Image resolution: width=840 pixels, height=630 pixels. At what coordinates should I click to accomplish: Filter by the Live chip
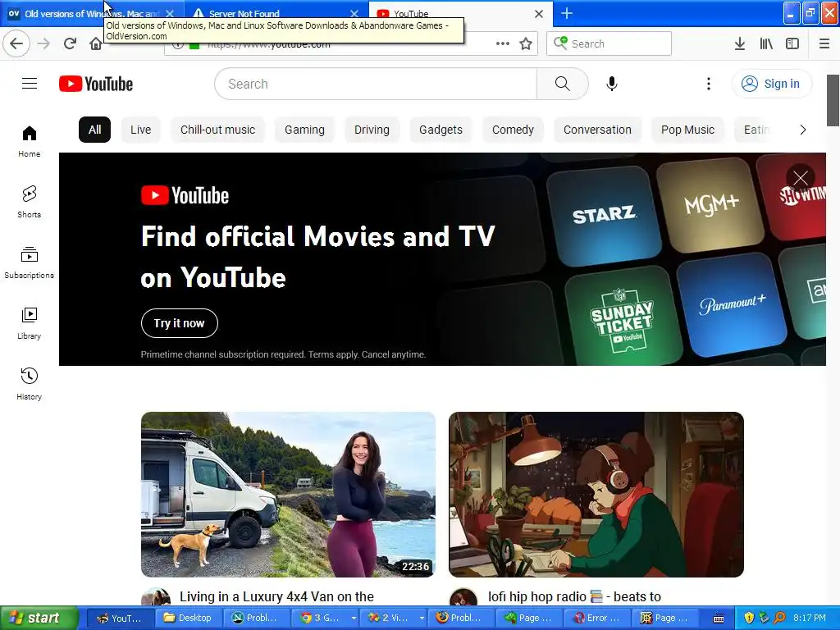tap(141, 130)
